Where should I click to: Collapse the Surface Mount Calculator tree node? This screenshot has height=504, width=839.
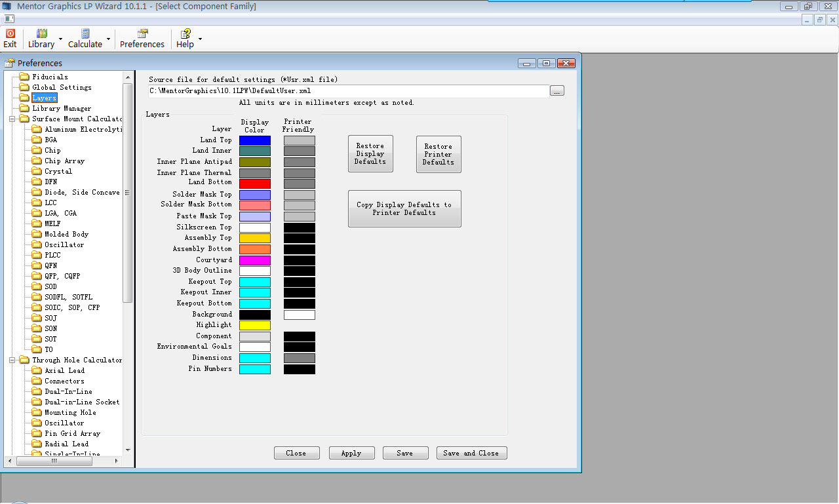tap(12, 119)
